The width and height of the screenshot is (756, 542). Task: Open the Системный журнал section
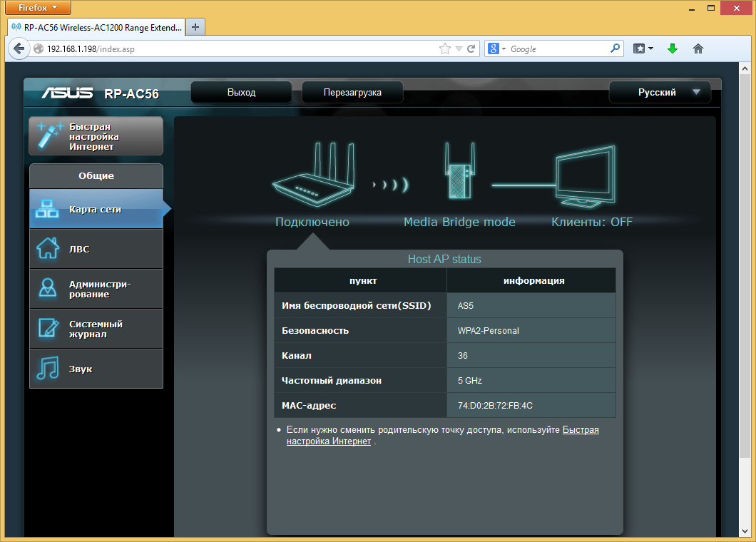point(96,329)
